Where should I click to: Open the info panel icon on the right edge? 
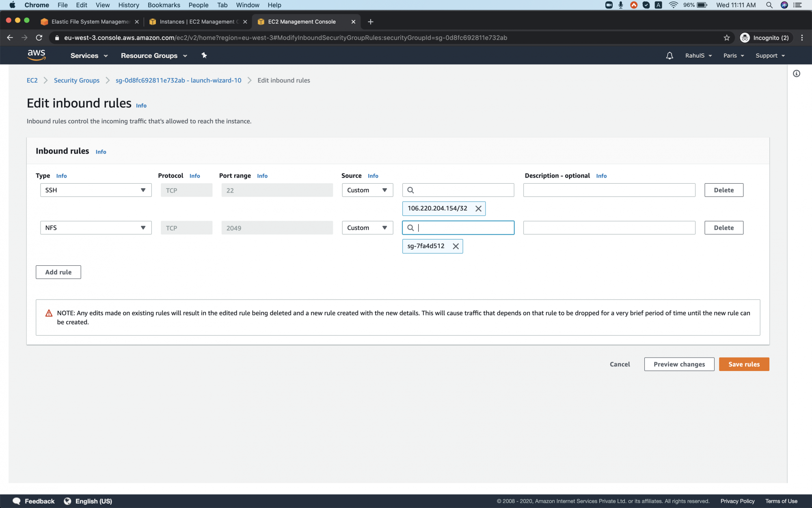796,74
